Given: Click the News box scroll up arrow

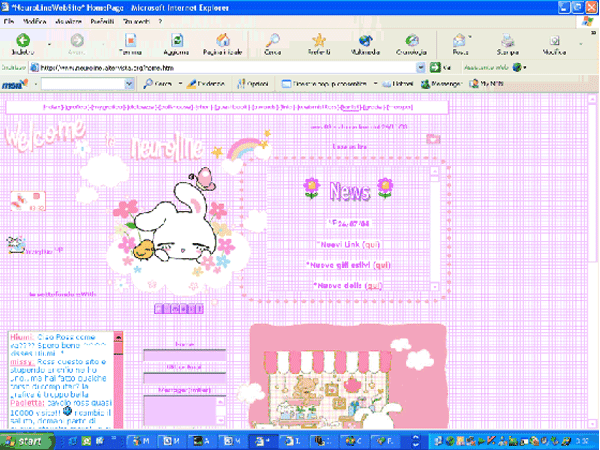Looking at the screenshot, I should point(434,171).
